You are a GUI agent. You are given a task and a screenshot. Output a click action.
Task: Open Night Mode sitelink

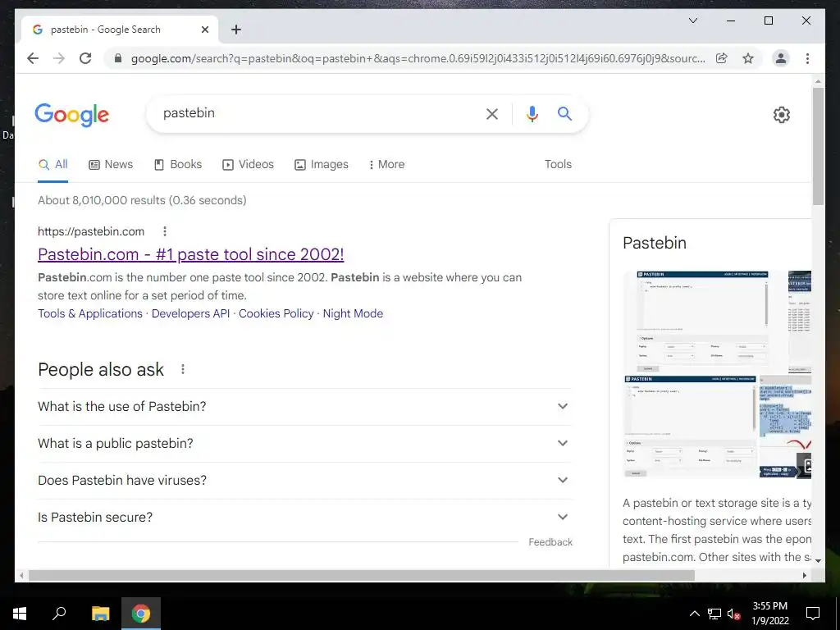coord(353,313)
